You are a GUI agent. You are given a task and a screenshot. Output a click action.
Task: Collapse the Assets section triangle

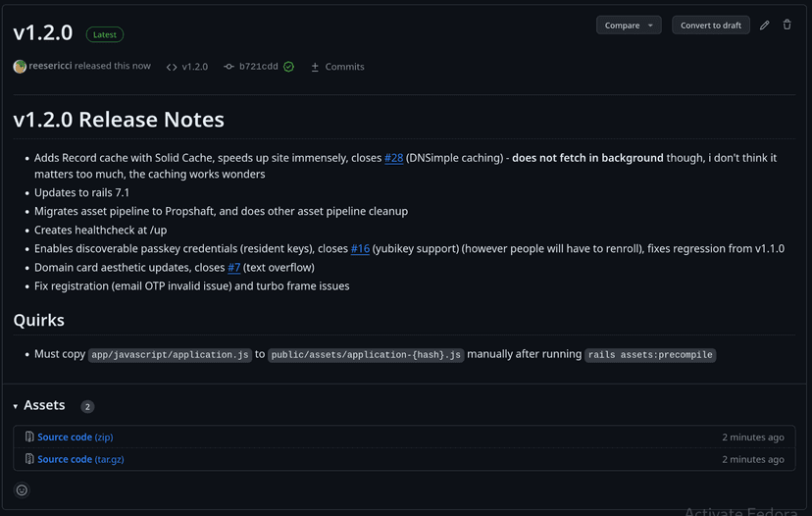tap(16, 406)
